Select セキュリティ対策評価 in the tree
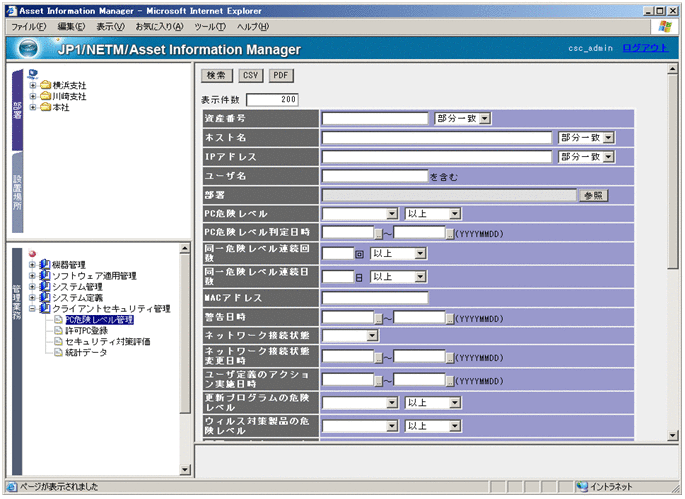685x499 pixels. coord(107,342)
